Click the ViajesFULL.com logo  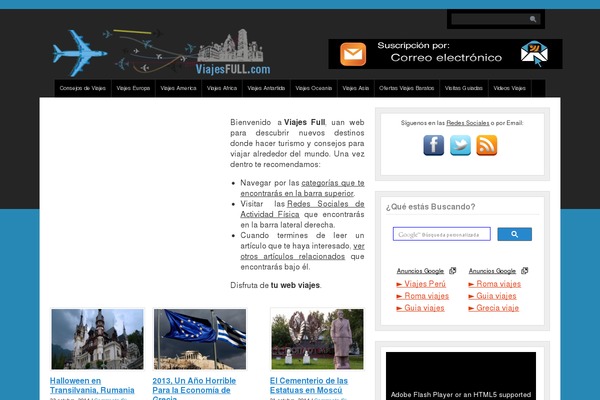[161, 53]
